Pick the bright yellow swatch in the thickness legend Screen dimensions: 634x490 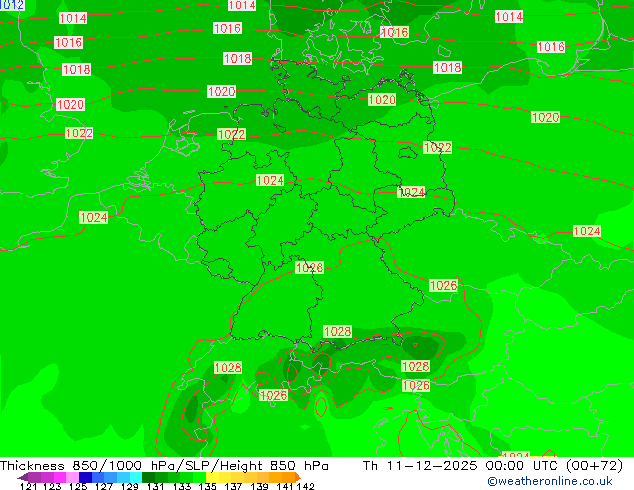pyautogui.click(x=212, y=477)
